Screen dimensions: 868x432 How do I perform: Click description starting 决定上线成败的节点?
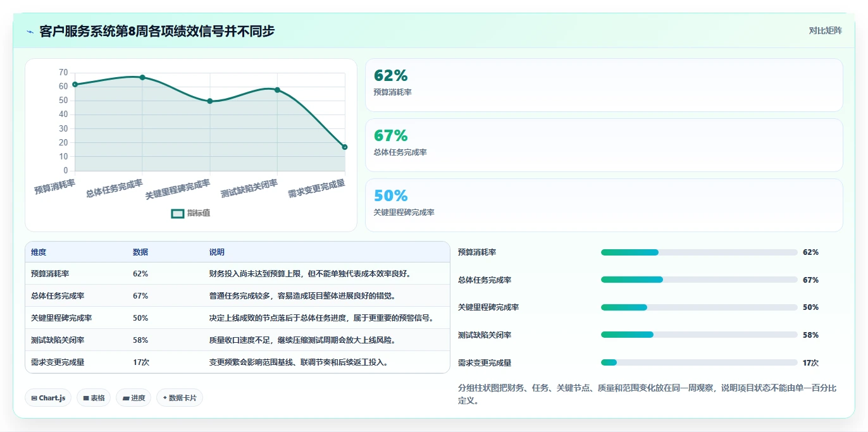(321, 318)
